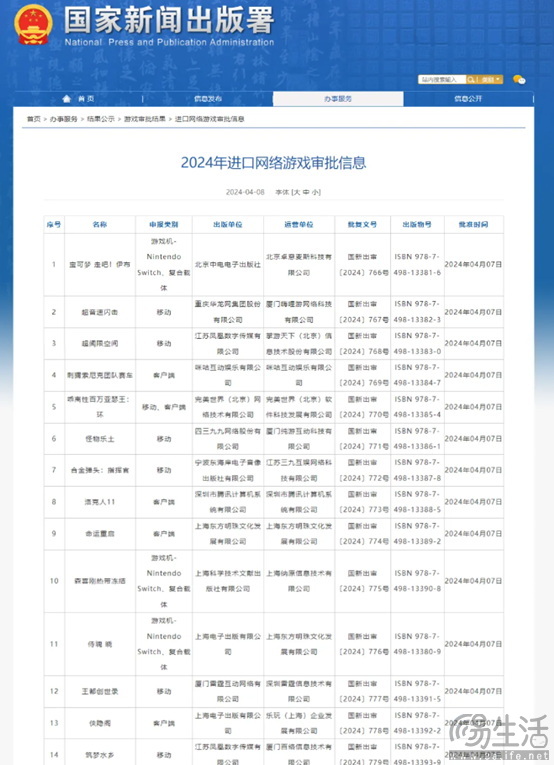The width and height of the screenshot is (554, 765).
Task: Open the 信息公开 navigation tab
Action: point(468,99)
